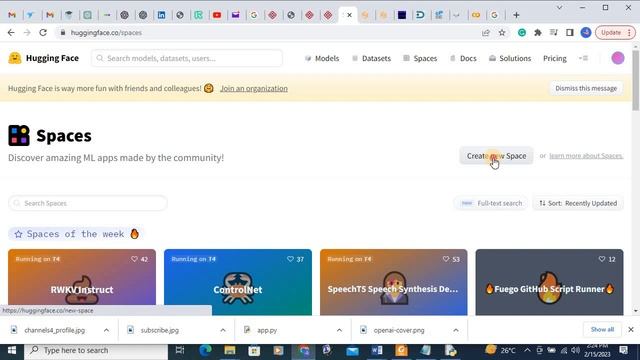
Task: Open the RWKV Instruct space card
Action: click(x=82, y=282)
